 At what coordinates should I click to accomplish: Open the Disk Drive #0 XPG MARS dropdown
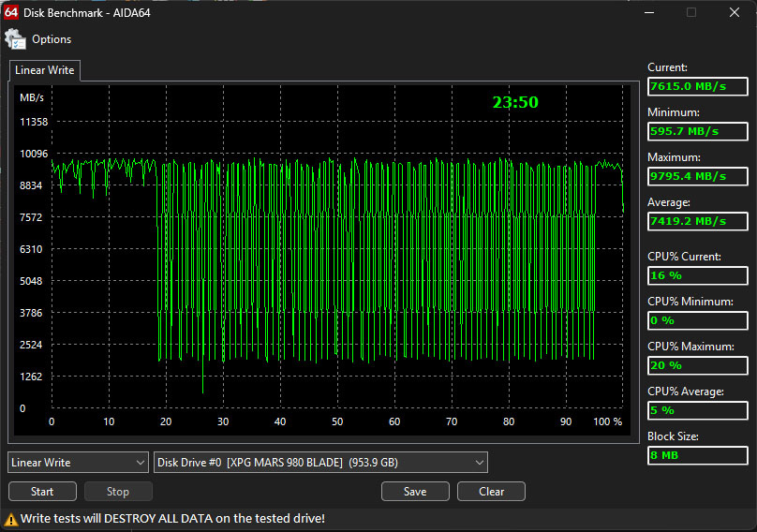click(320, 463)
